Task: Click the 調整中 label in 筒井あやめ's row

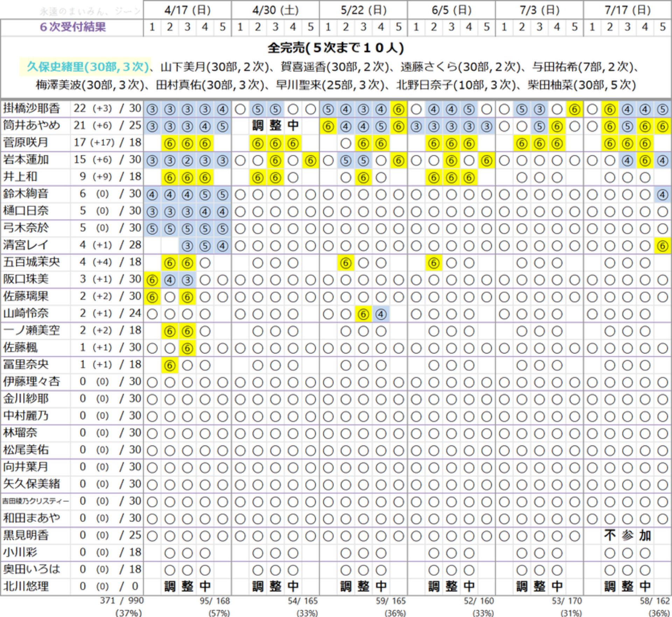Action: 275,126
